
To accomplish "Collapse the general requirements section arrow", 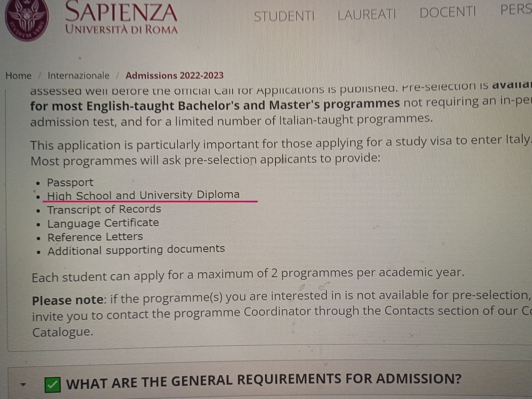I will 23,384.
